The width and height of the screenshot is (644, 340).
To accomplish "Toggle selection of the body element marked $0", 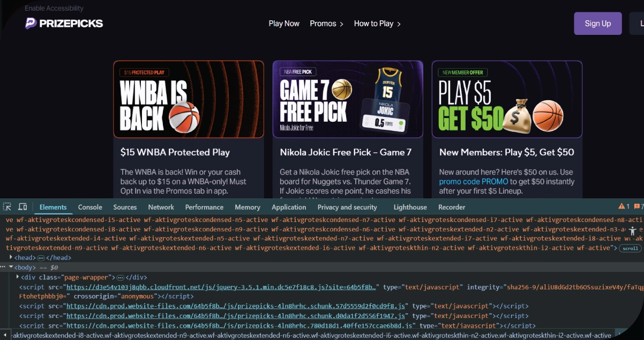I will [25, 267].
